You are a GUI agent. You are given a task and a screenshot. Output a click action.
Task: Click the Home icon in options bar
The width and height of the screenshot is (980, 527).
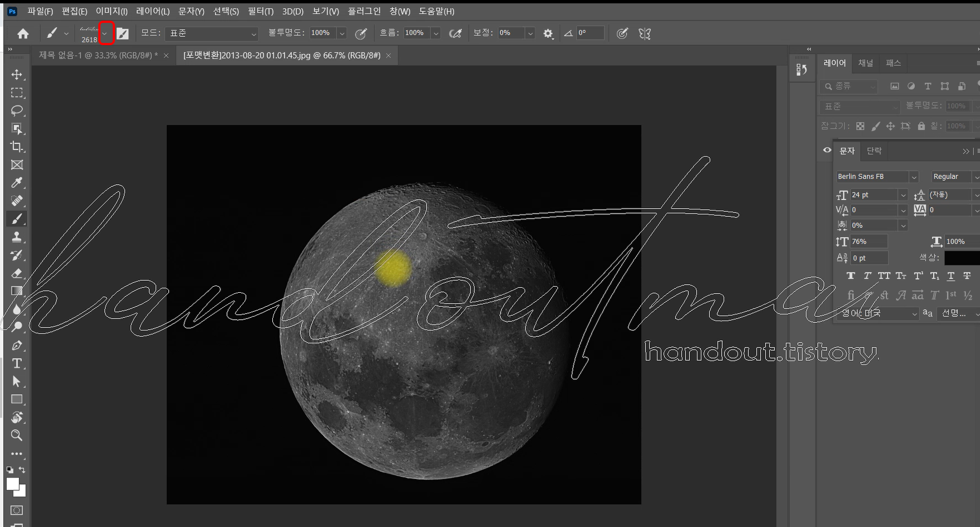coord(23,33)
